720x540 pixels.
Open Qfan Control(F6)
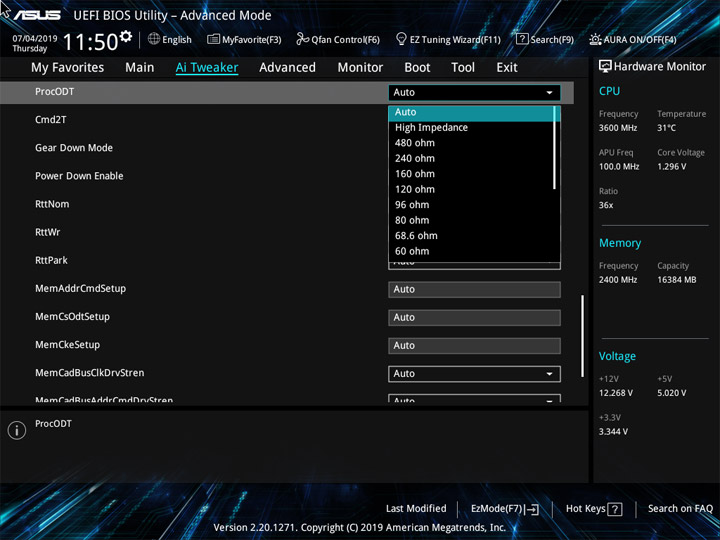338,39
